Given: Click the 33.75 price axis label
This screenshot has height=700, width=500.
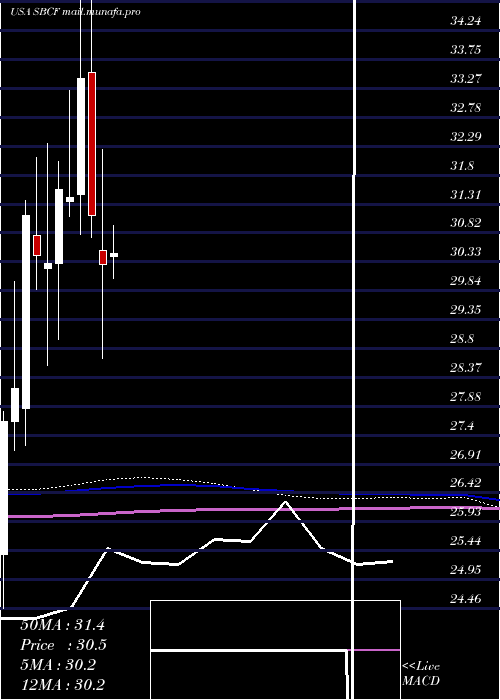Looking at the screenshot, I should (x=466, y=49).
